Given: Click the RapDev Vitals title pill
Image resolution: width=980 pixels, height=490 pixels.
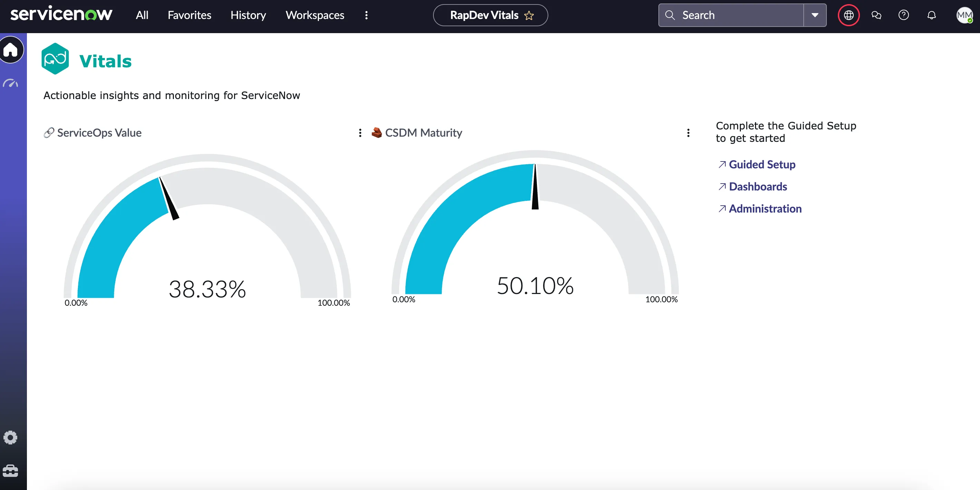Looking at the screenshot, I should click(x=490, y=15).
